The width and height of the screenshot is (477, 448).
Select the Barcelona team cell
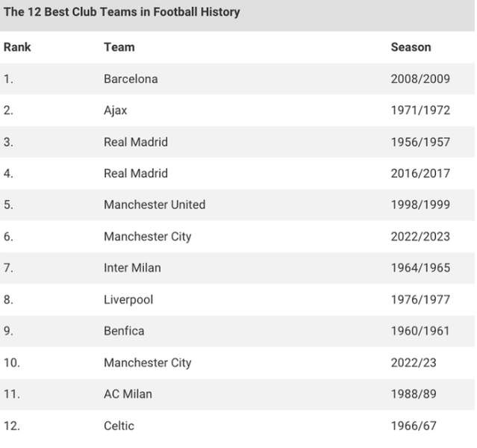pyautogui.click(x=131, y=79)
